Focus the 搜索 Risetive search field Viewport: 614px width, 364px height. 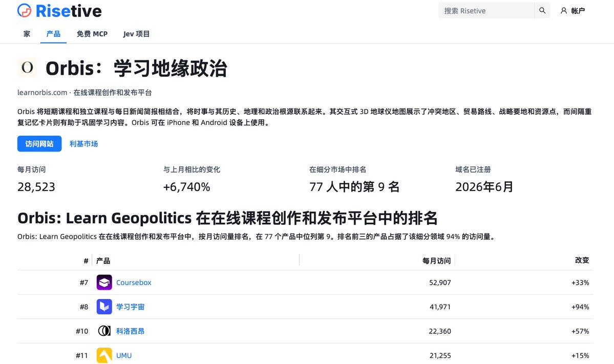486,11
